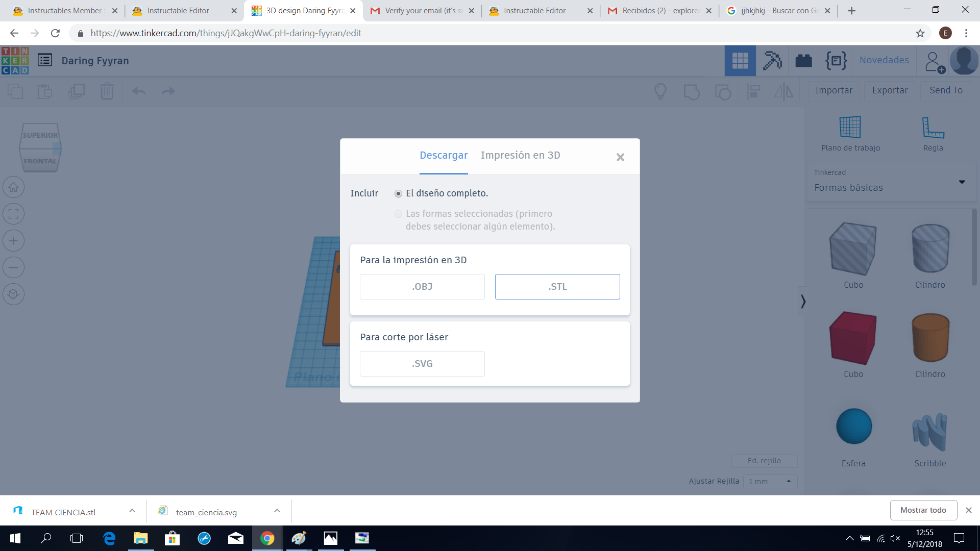980x551 pixels.
Task: Pick the striped hole Cilindro shape
Action: pyautogui.click(x=930, y=249)
